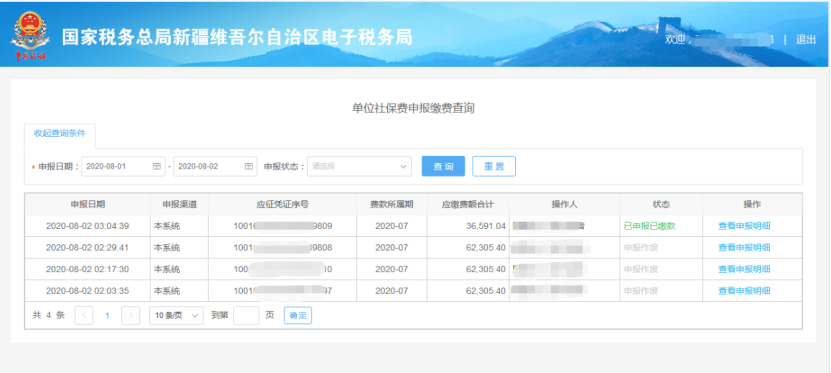Focus the end date 2020-08-02 field
Viewport: 831px width, 373px height.
pyautogui.click(x=215, y=166)
